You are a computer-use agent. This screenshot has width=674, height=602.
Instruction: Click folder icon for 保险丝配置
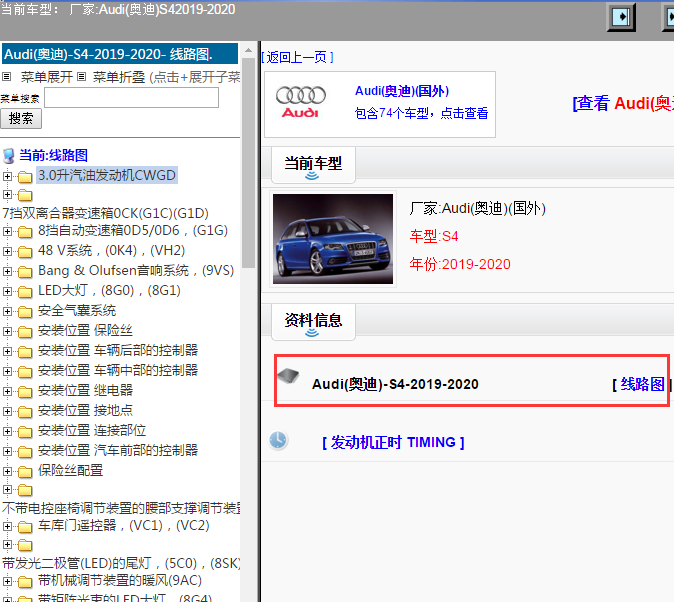click(x=25, y=472)
